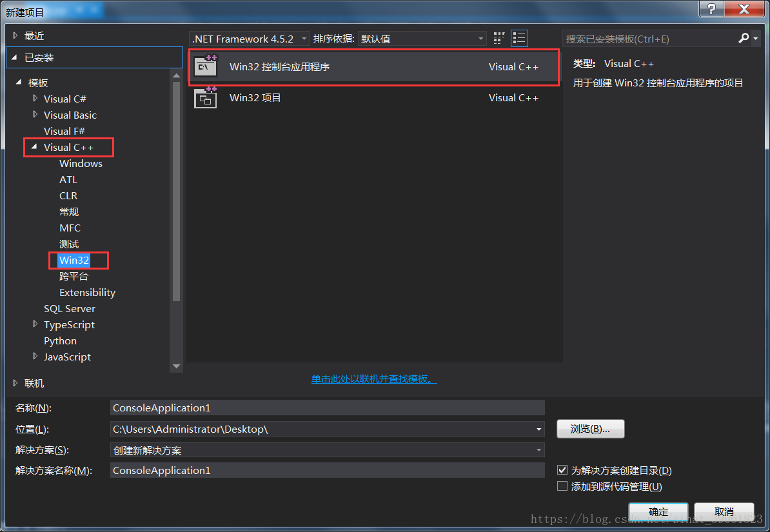Open the 位置 path dropdown arrow

tap(538, 429)
